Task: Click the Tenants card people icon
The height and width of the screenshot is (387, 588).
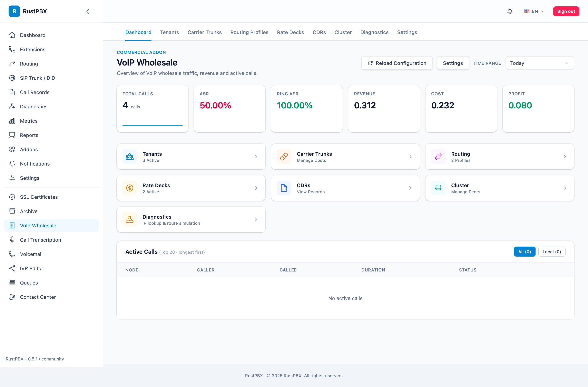Action: [129, 157]
